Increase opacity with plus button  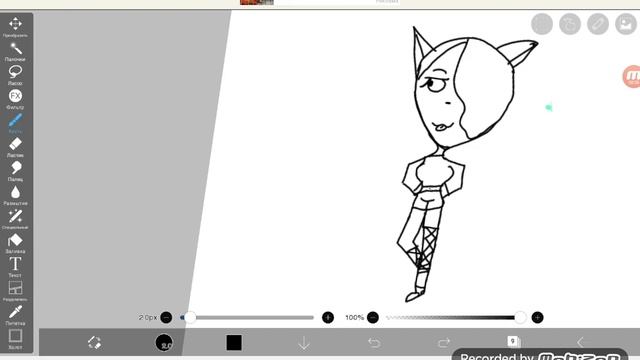pyautogui.click(x=538, y=317)
